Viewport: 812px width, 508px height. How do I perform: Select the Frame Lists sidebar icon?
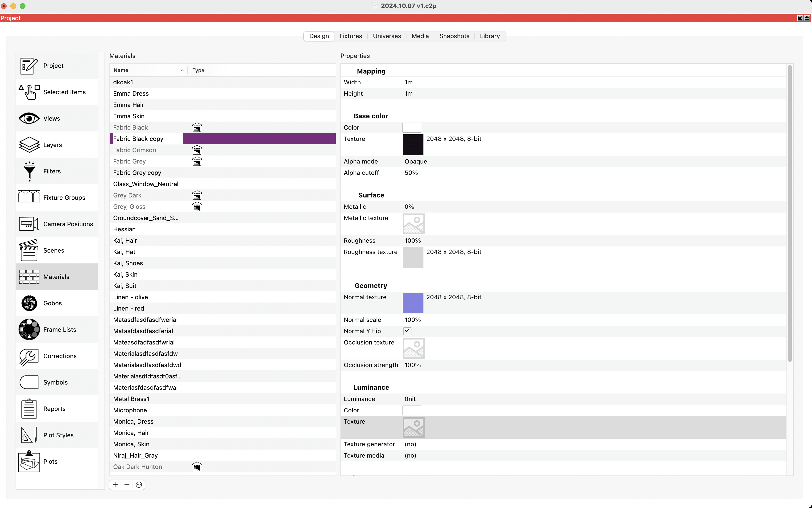tap(29, 330)
